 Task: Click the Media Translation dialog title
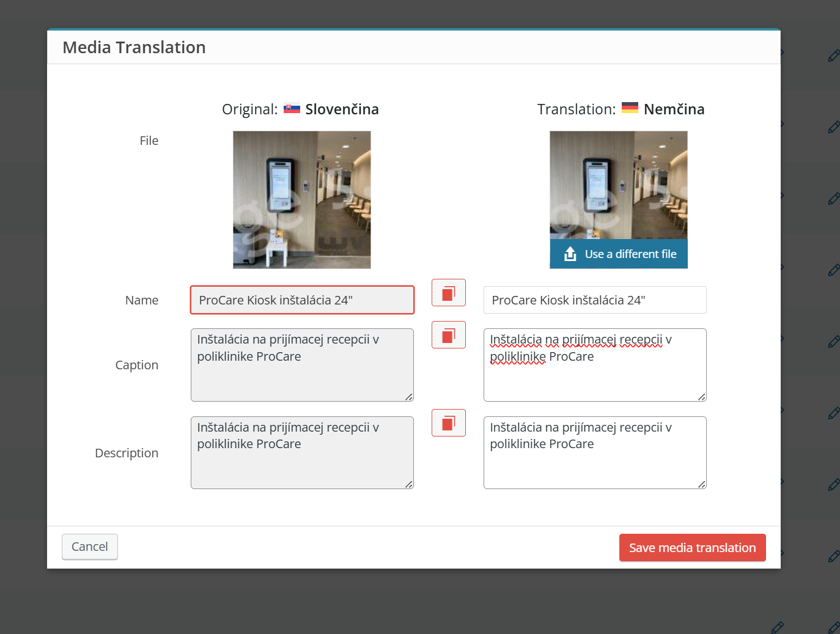tap(134, 47)
